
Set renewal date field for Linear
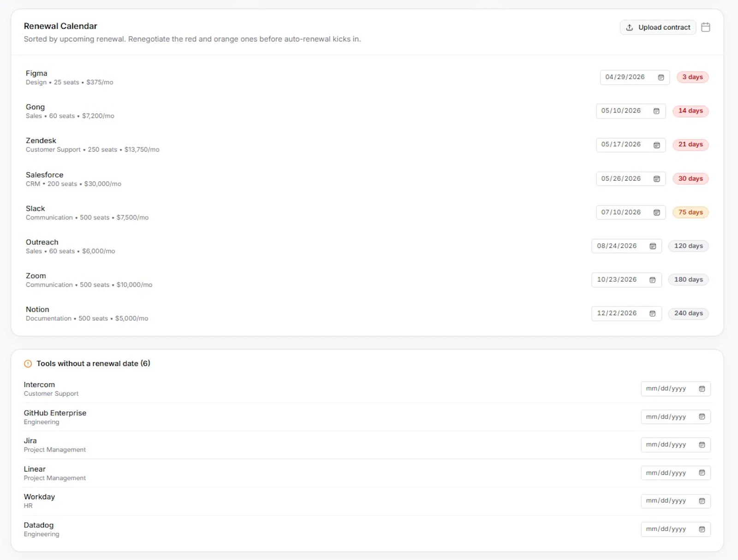click(x=676, y=473)
